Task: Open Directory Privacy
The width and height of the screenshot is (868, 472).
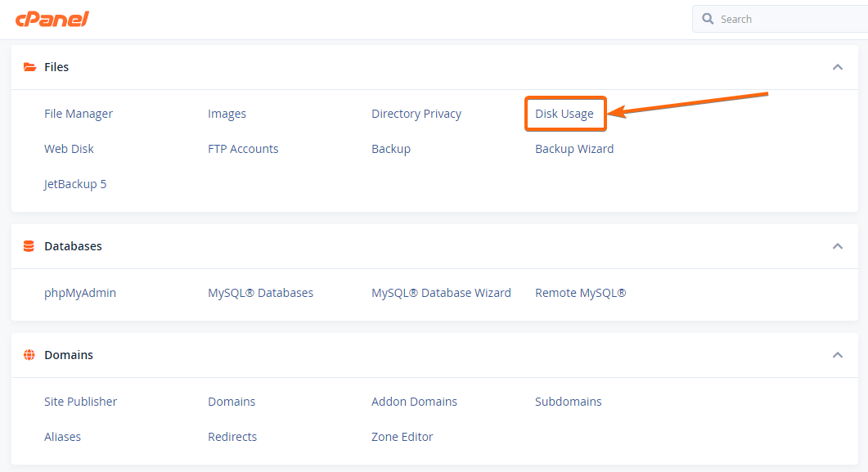Action: (416, 114)
